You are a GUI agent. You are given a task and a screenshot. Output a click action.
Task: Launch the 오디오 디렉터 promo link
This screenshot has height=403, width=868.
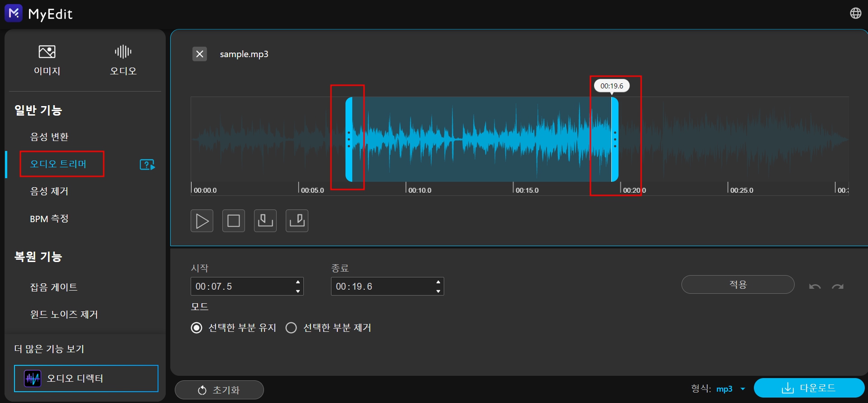point(86,379)
